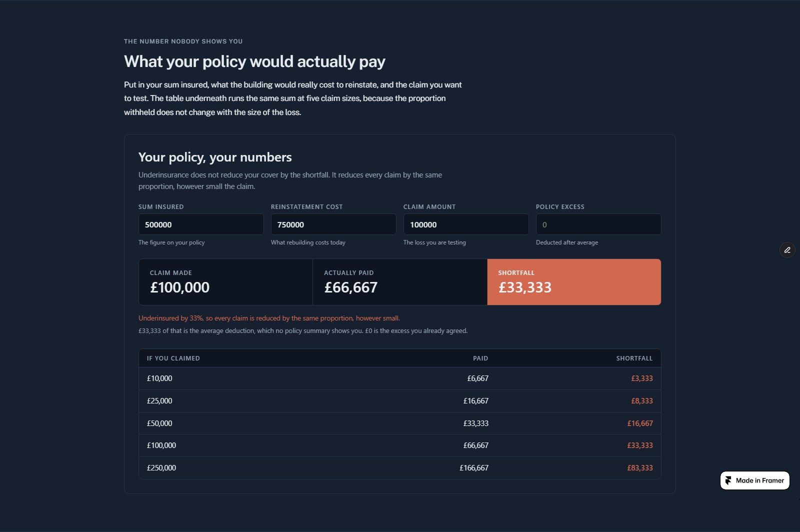Select the orange Shortfall £33,333 card
Image resolution: width=800 pixels, height=532 pixels.
point(574,282)
